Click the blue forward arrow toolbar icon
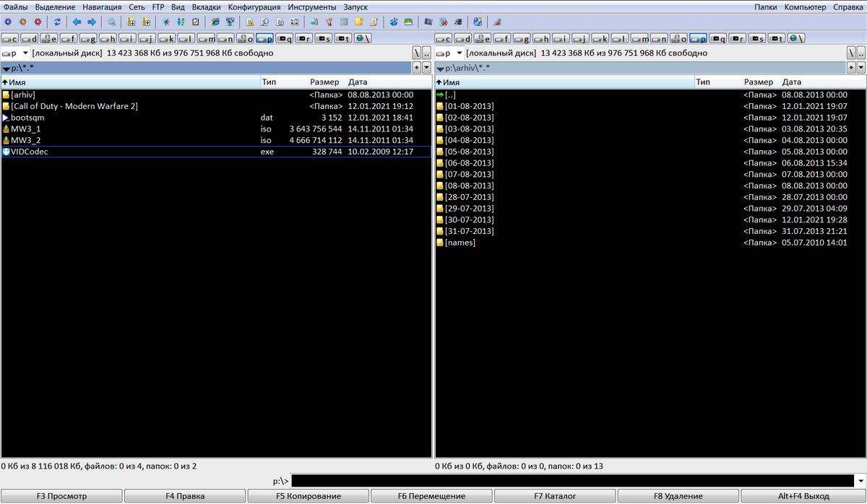867x504 pixels. pos(92,21)
